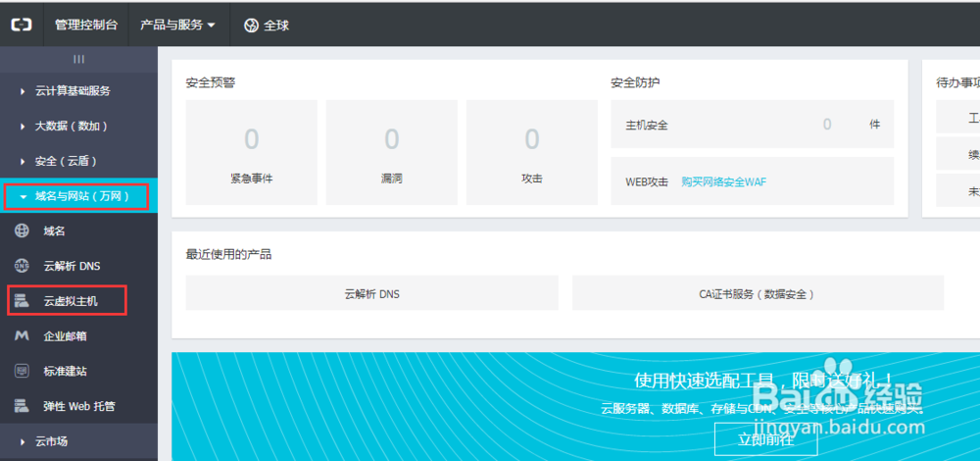Screen dimensions: 980x461
Task: Open the 紧急事件 count card
Action: coord(251,153)
